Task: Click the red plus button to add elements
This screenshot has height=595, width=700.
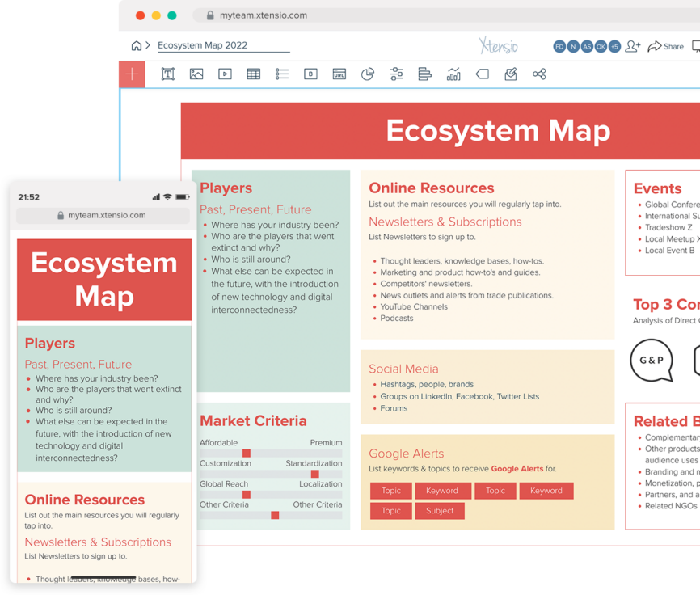Action: click(131, 74)
